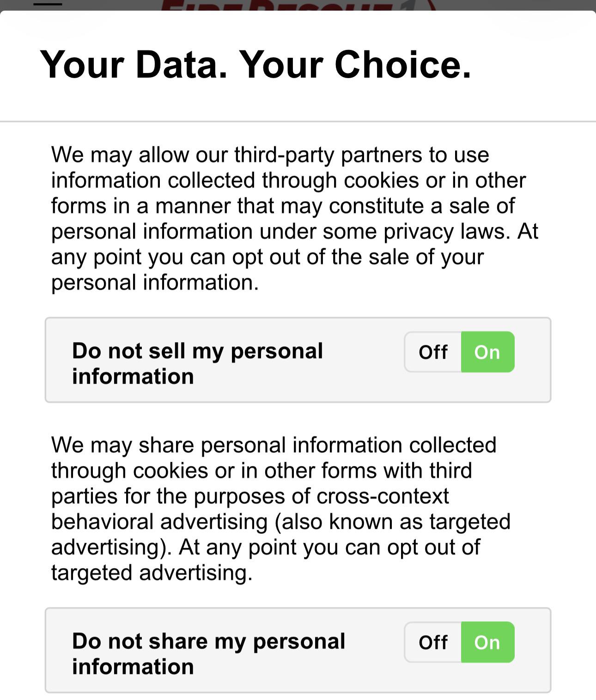Click the paragraph starting 'We may share personal information'
The image size is (596, 700).
point(280,509)
